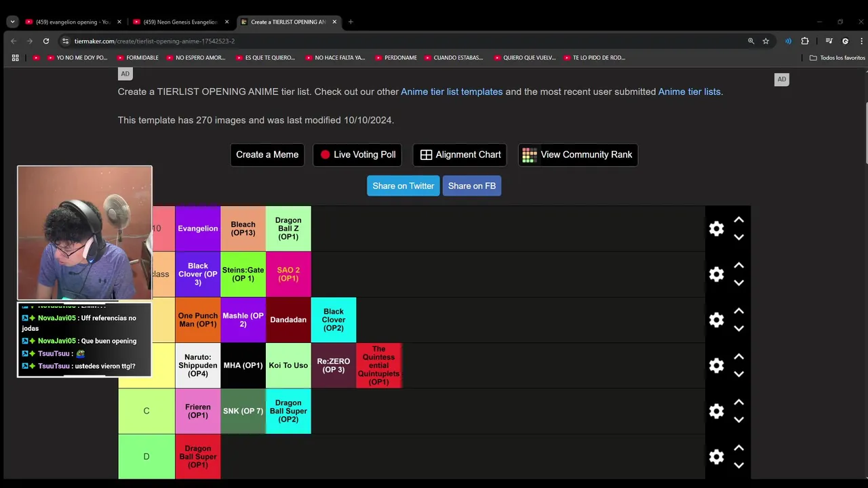Image resolution: width=868 pixels, height=488 pixels.
Task: Select the Dragon Ball Z (OP1) tile
Action: pos(288,228)
